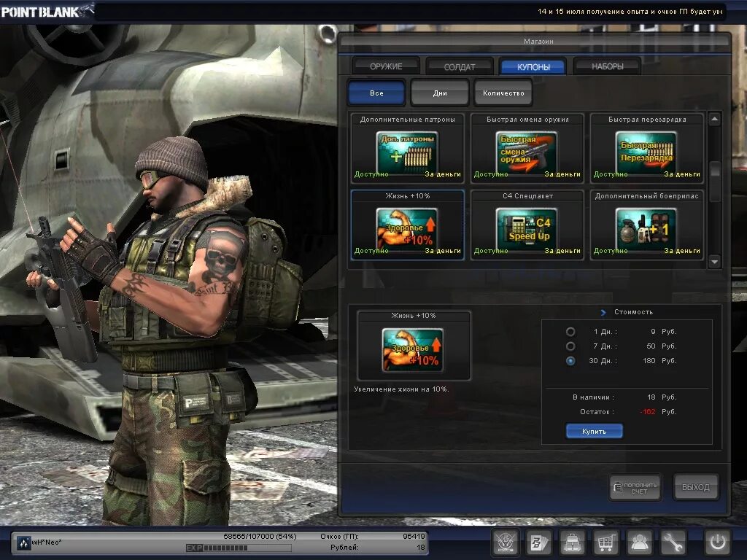Switch to the ОРУЖИЕ tab
Screen dimensions: 747x560
[x=386, y=66]
